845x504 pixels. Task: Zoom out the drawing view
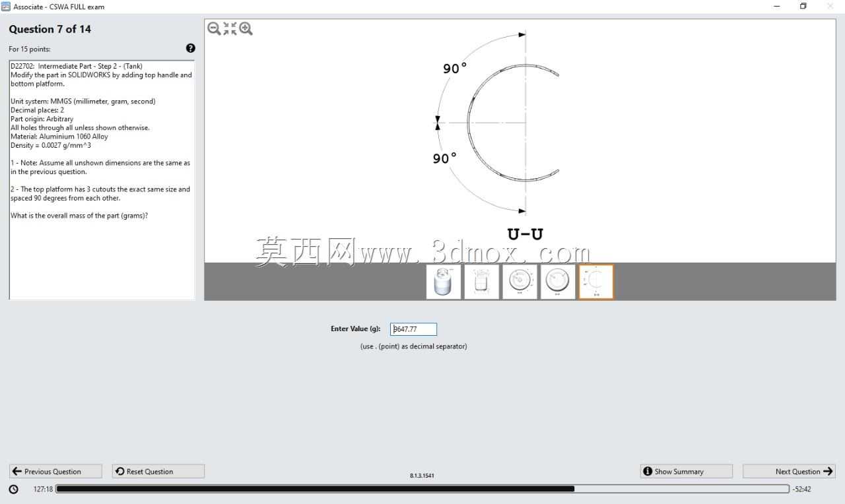(x=214, y=28)
